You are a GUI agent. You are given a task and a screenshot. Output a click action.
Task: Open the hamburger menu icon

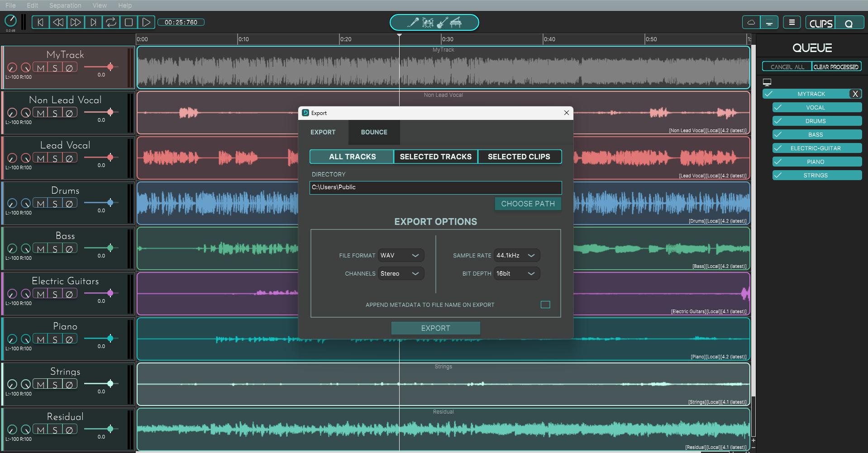792,22
